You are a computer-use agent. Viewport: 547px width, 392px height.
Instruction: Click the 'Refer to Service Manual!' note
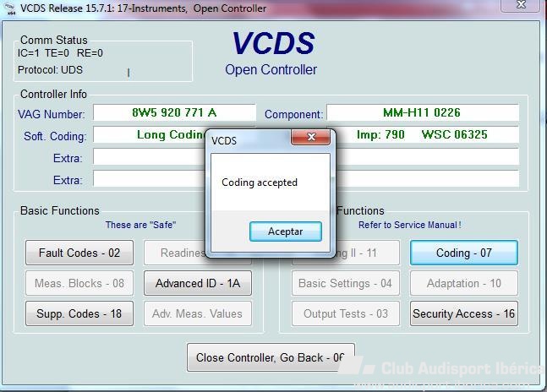tap(410, 225)
